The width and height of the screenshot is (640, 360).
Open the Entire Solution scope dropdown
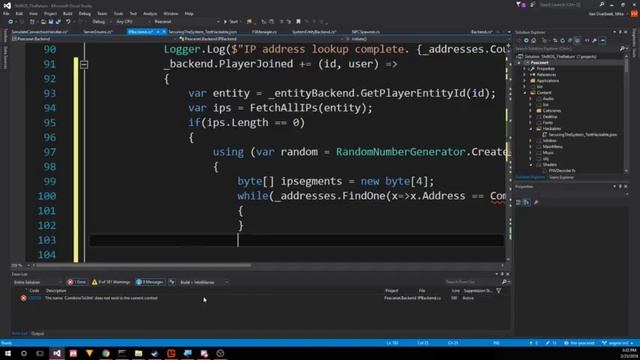(38, 282)
